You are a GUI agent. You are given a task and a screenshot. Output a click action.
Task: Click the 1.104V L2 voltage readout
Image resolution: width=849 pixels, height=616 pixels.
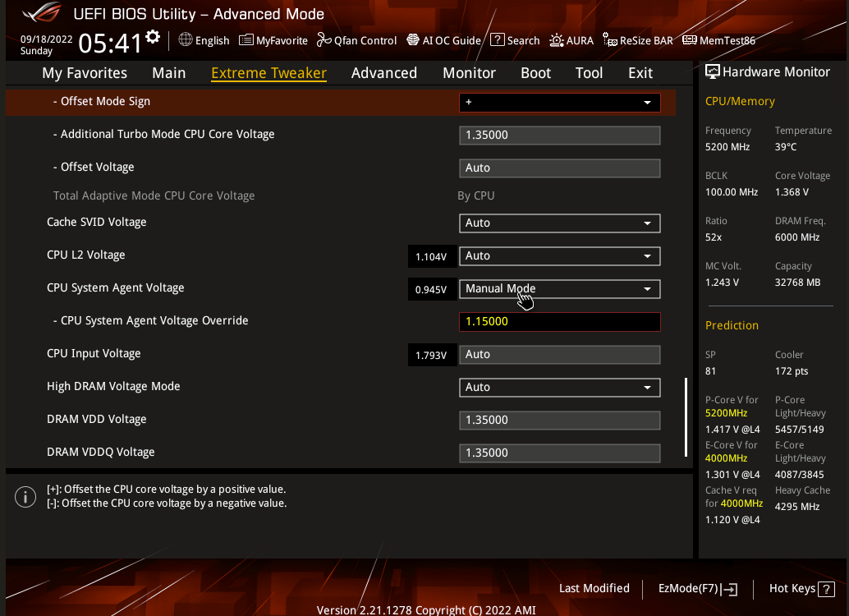pyautogui.click(x=432, y=257)
